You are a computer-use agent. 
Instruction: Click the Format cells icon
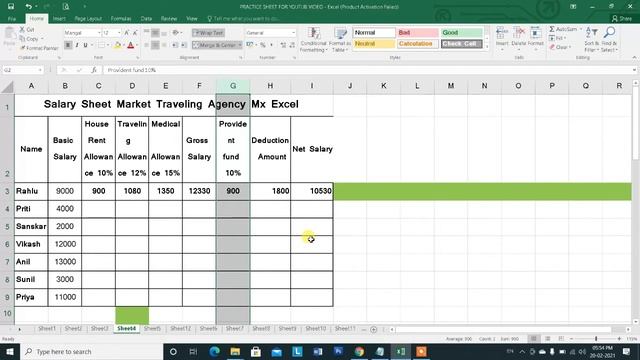[x=536, y=33]
